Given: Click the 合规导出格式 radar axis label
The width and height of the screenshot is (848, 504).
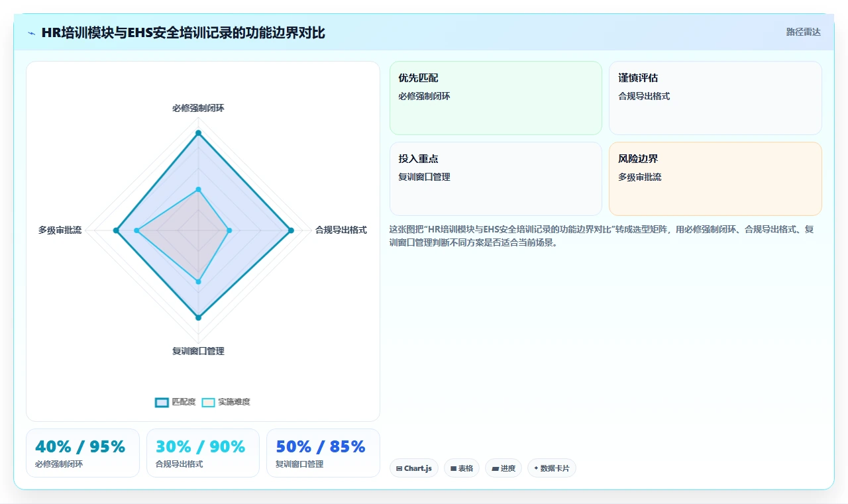Looking at the screenshot, I should click(341, 230).
